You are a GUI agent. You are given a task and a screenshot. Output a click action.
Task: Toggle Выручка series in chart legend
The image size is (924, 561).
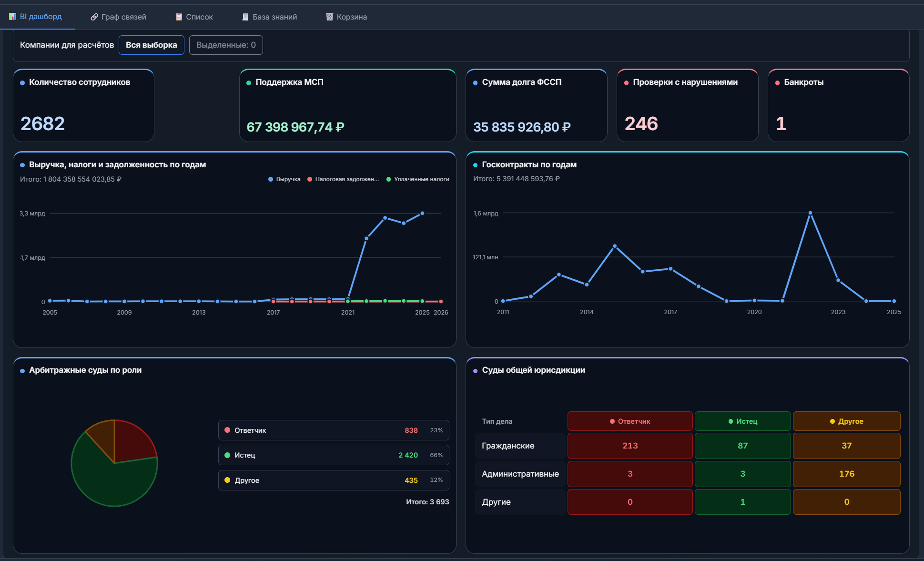[x=284, y=179]
